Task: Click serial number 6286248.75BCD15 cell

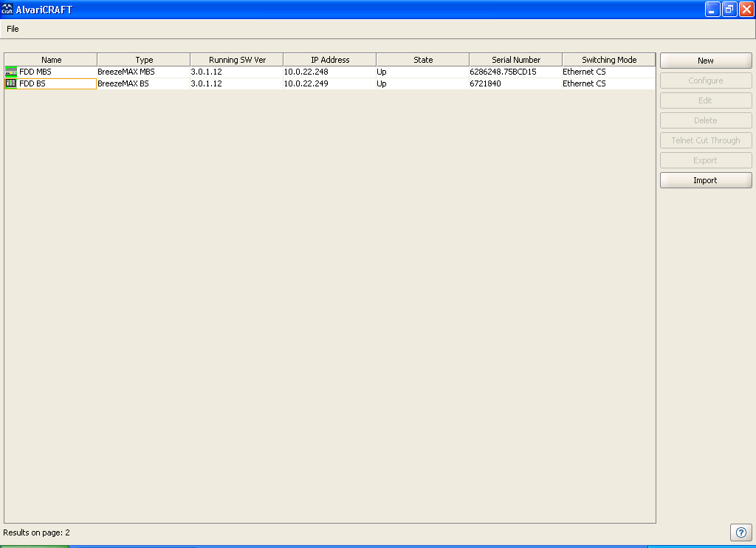Action: tap(503, 72)
